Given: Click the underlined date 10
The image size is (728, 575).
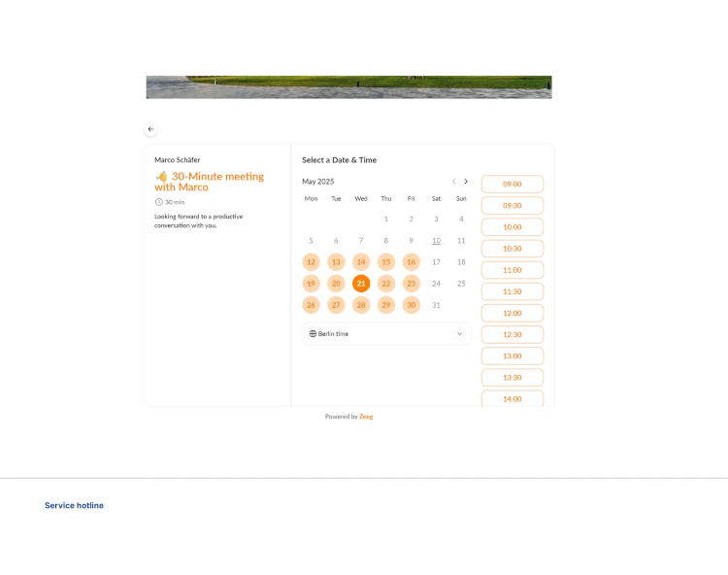Looking at the screenshot, I should 437,241.
